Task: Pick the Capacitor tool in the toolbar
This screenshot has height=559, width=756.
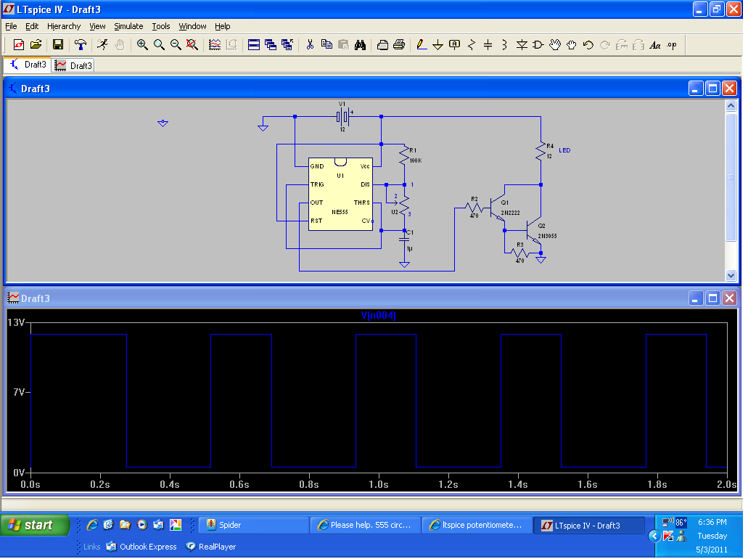Action: click(x=488, y=45)
